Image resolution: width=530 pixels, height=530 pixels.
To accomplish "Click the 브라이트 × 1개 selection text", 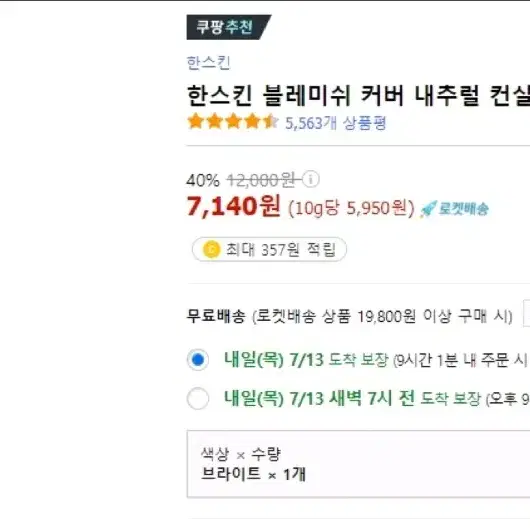I will 253,474.
